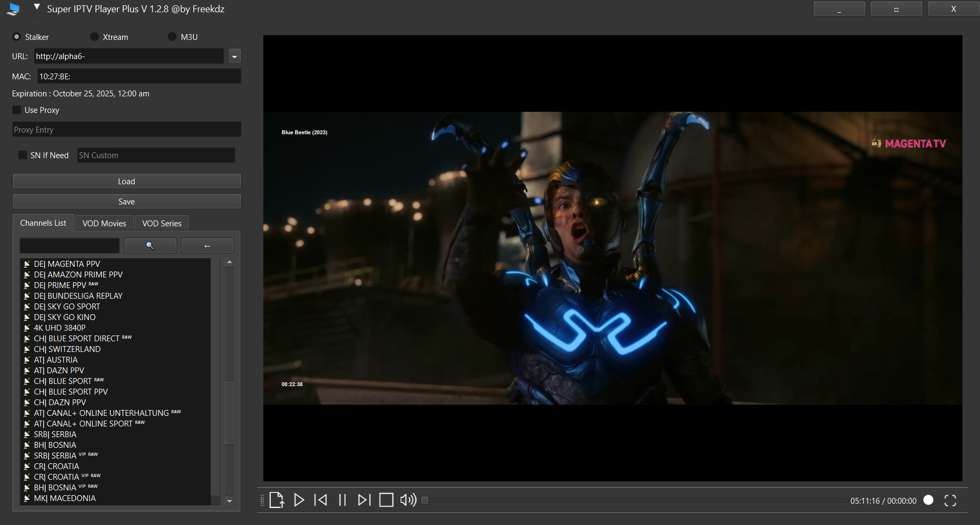980x525 pixels.
Task: Click satellite icon beside CR| CROATIA
Action: [x=27, y=466]
